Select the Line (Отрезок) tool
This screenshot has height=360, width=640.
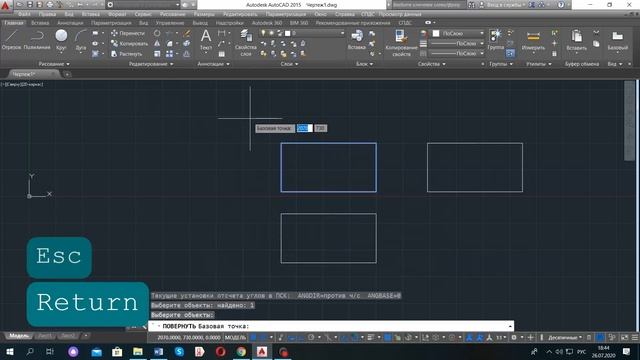(x=11, y=40)
